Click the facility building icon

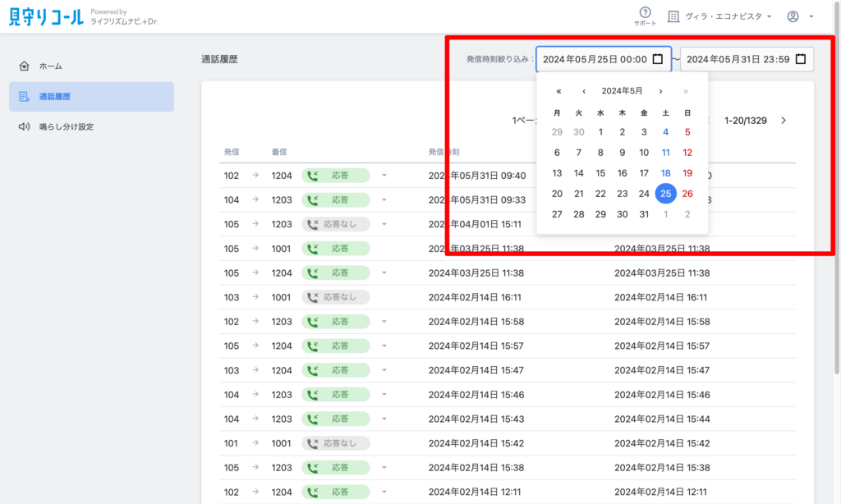pyautogui.click(x=673, y=16)
